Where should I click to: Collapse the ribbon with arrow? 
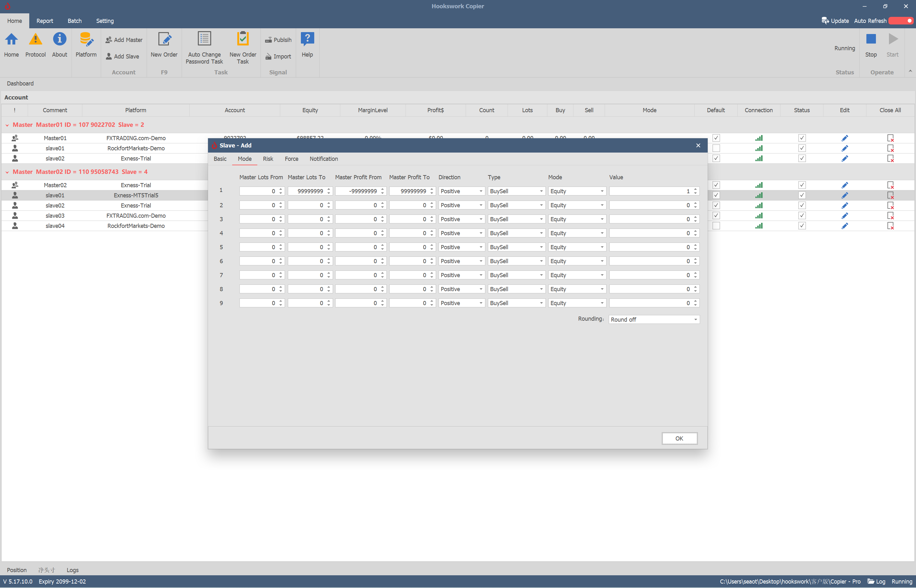pos(910,71)
